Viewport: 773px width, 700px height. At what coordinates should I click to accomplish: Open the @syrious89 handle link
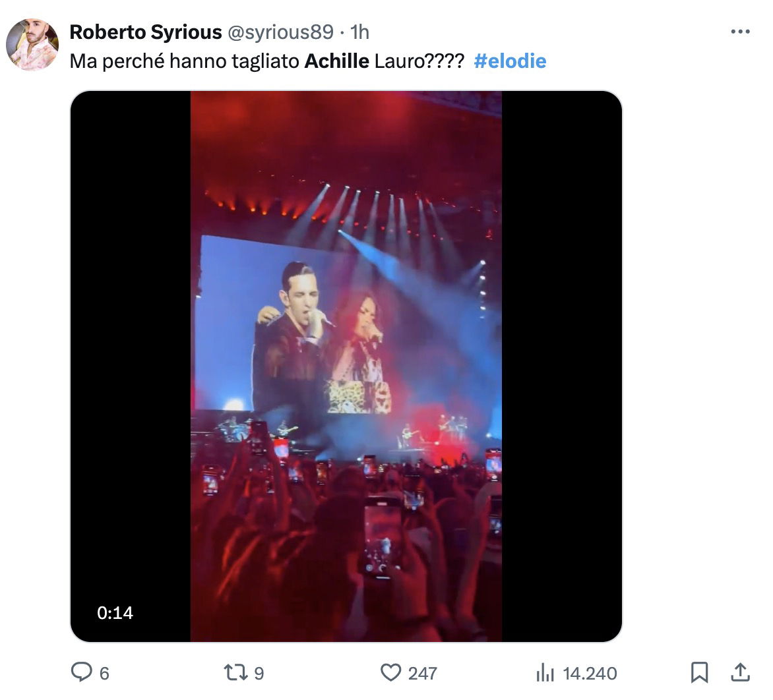(280, 32)
